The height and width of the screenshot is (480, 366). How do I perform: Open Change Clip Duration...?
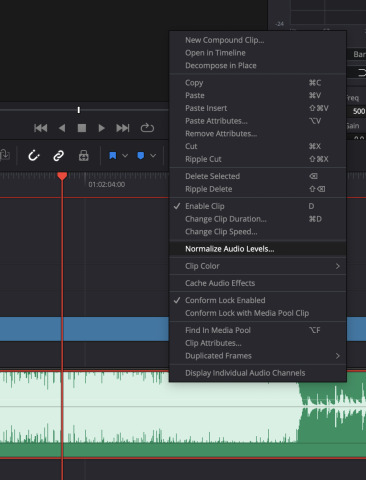pos(258,219)
